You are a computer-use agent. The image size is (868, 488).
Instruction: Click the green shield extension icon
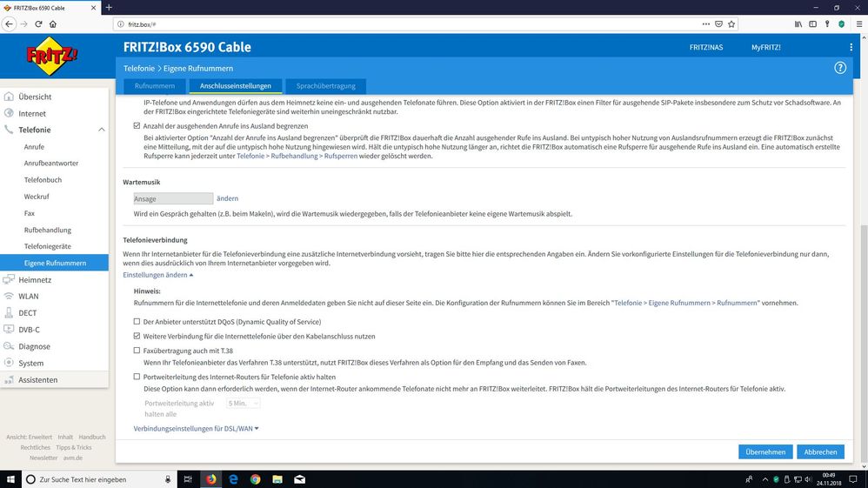[x=841, y=23]
